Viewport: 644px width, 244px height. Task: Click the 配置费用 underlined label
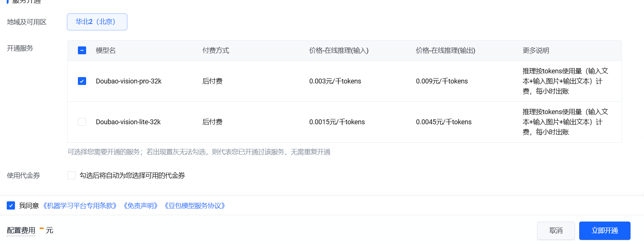[21, 231]
